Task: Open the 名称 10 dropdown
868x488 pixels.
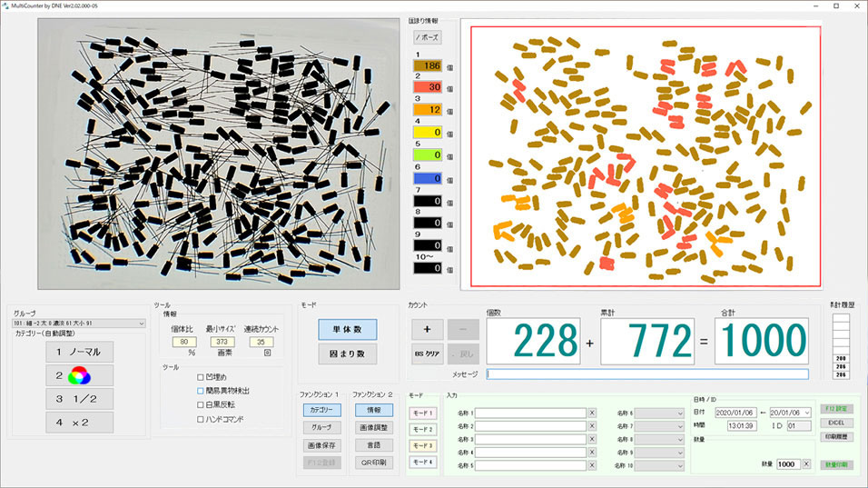Action: tap(680, 466)
